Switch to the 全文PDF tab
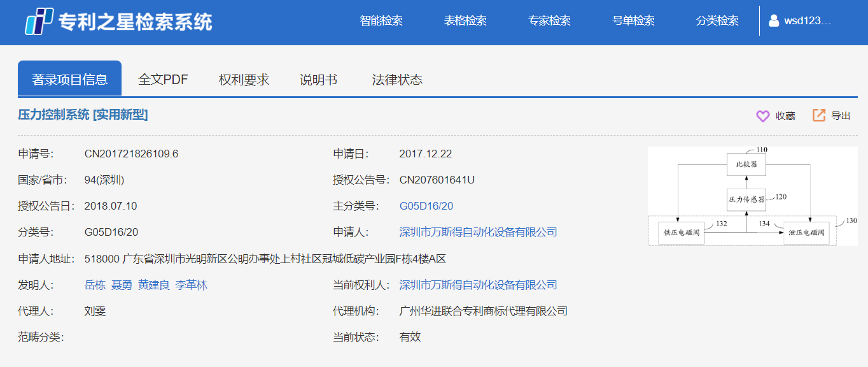 [x=164, y=80]
